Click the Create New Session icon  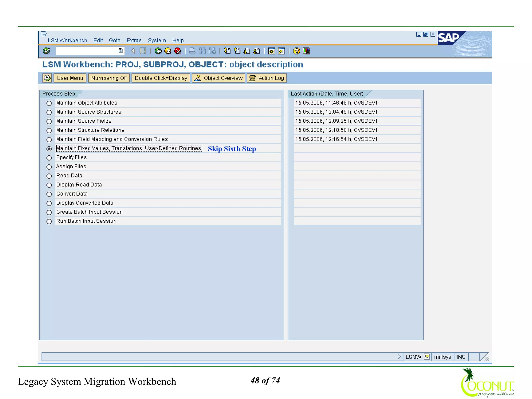tap(272, 51)
